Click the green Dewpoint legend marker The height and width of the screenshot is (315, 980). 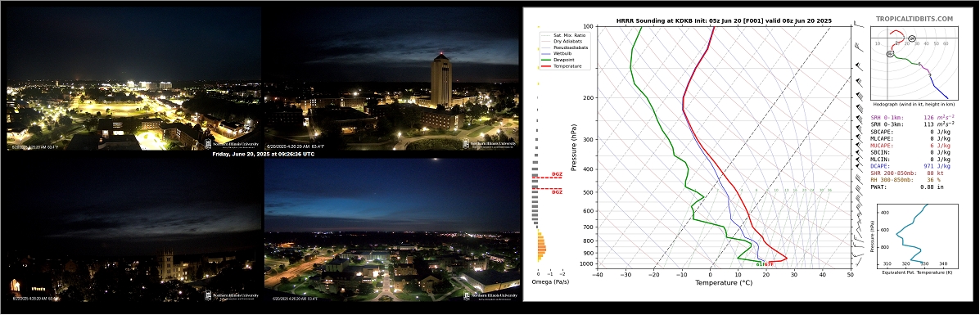[546, 60]
